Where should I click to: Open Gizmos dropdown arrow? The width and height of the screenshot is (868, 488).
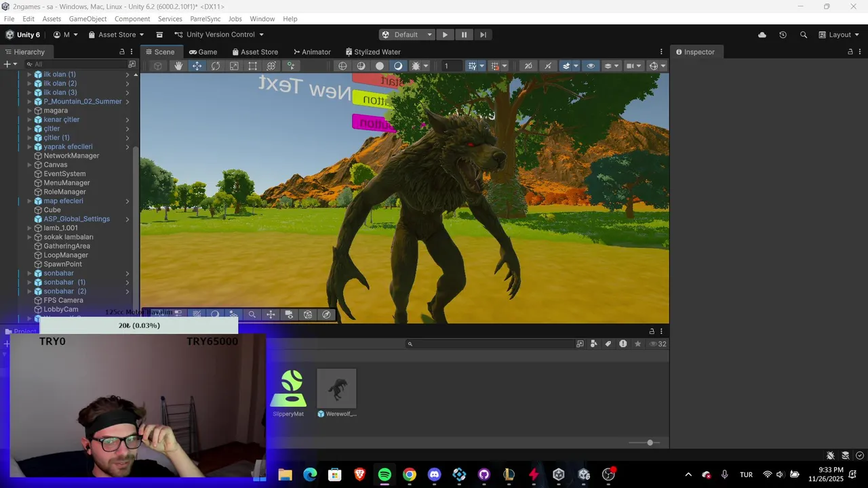(x=663, y=66)
